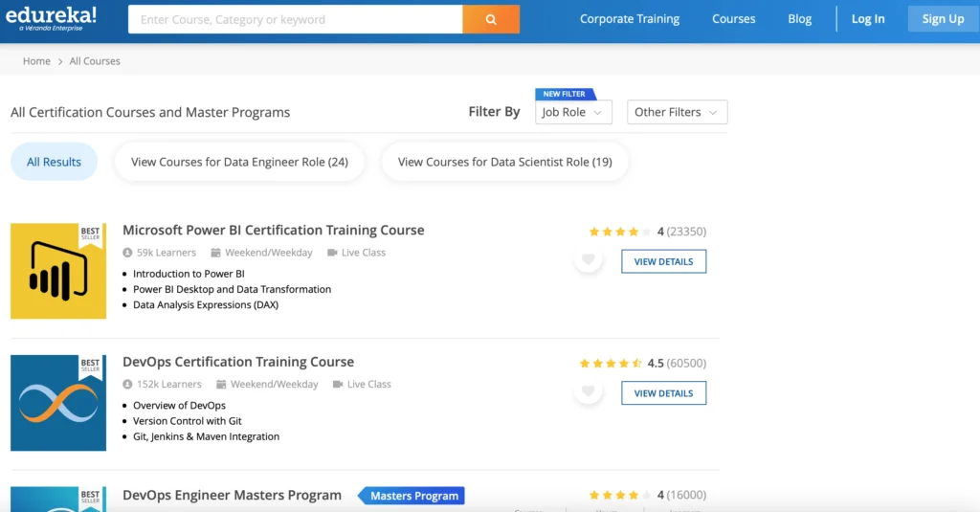
Task: Open DevOps Engineer Masters Program title
Action: [x=232, y=495]
